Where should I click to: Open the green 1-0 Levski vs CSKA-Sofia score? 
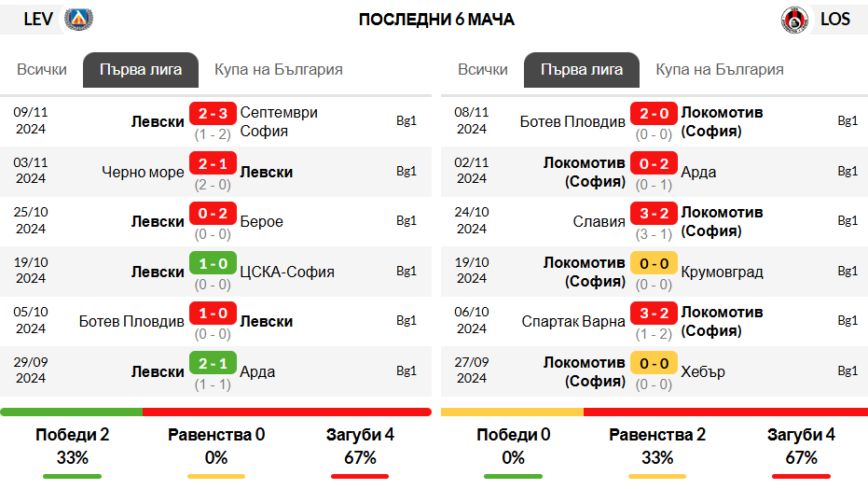pyautogui.click(x=213, y=263)
